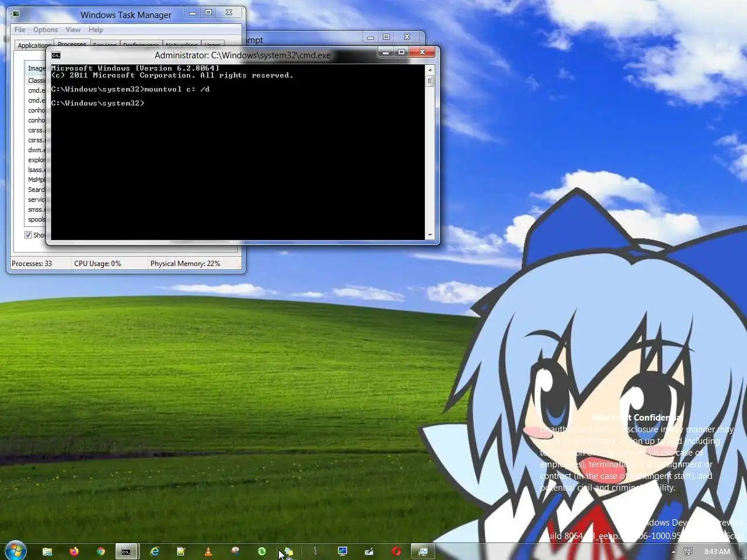Close the Administrator cmd.exe window
The height and width of the screenshot is (560, 747).
pyautogui.click(x=422, y=52)
